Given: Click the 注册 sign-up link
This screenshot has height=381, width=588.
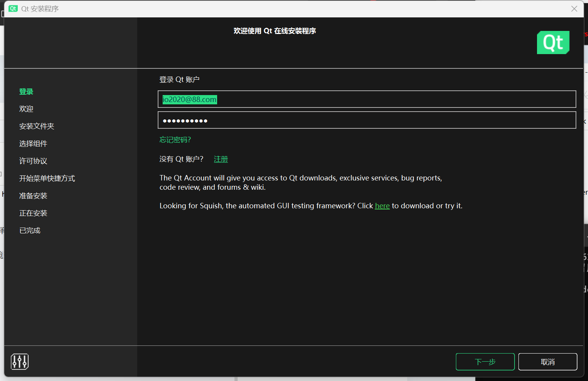Looking at the screenshot, I should click(x=221, y=159).
